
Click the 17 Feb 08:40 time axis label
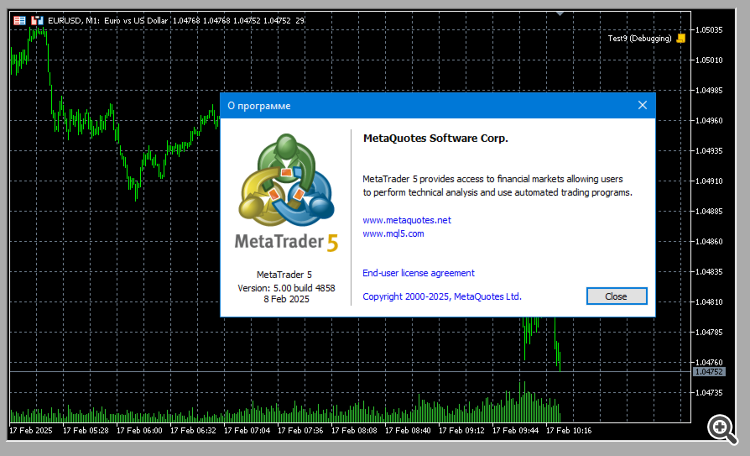coord(408,430)
